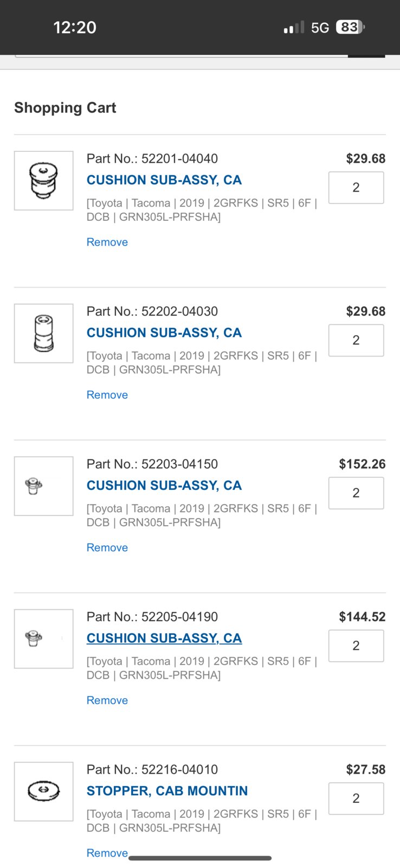400x868 pixels.
Task: Remove part 52205-04190 from cart
Action: click(107, 700)
